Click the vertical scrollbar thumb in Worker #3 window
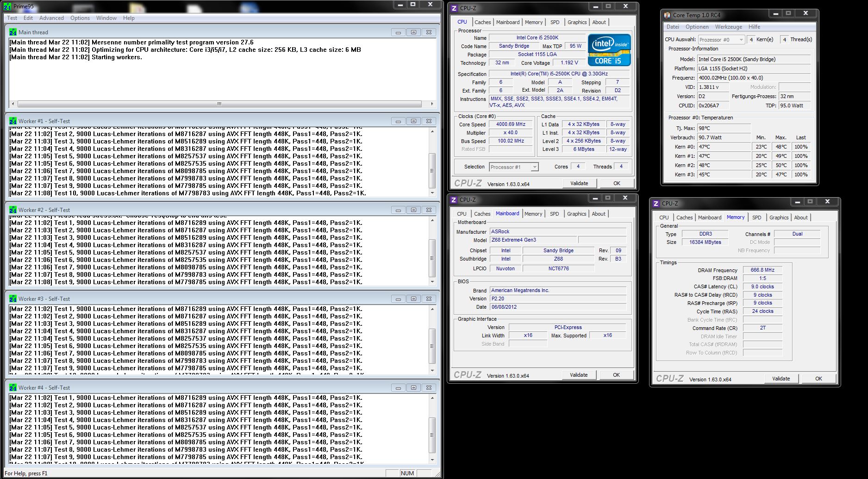Viewport: 868px width, 479px height. tap(432, 346)
